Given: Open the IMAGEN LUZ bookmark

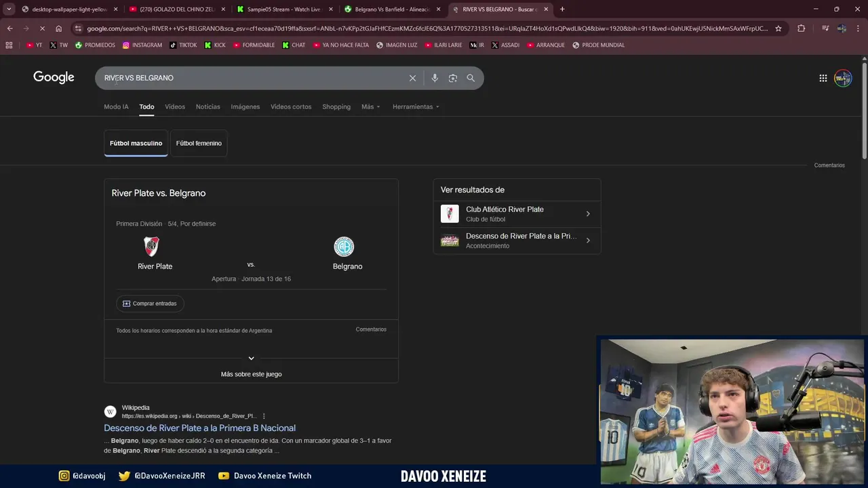Looking at the screenshot, I should [x=397, y=45].
